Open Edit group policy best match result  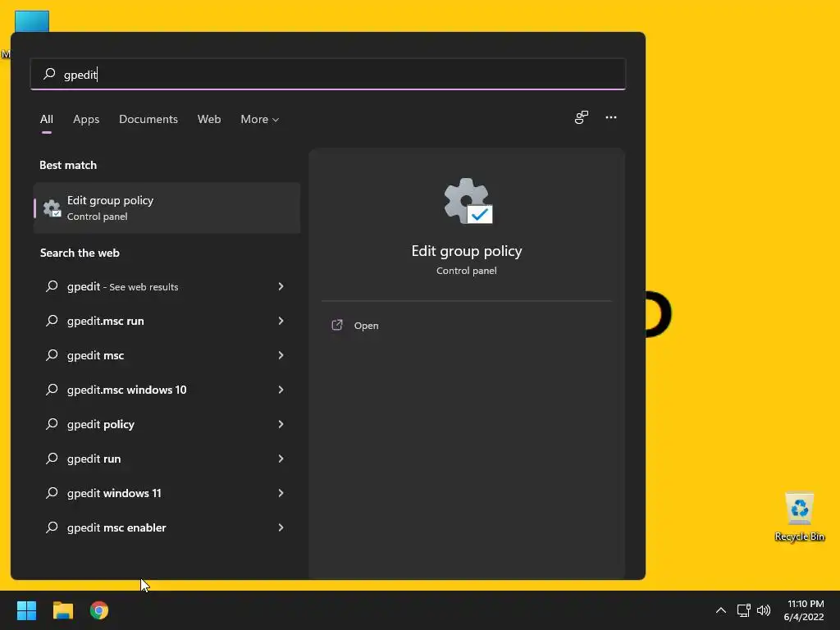[167, 208]
